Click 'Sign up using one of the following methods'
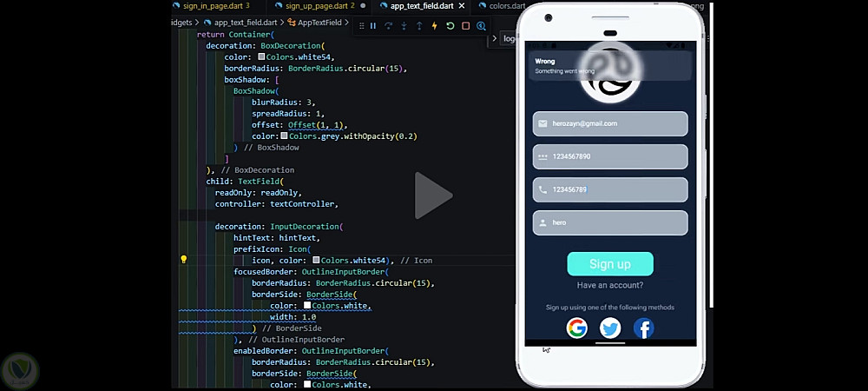 pos(610,308)
